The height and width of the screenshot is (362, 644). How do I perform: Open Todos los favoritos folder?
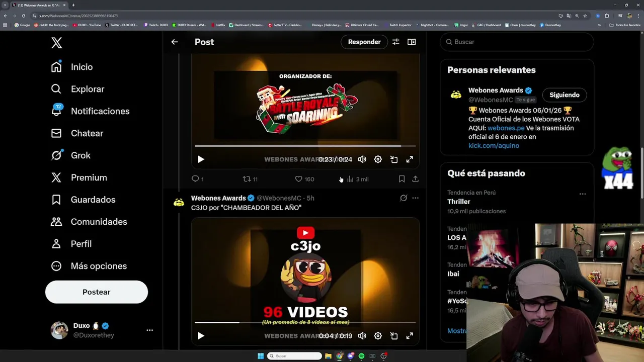click(625, 25)
